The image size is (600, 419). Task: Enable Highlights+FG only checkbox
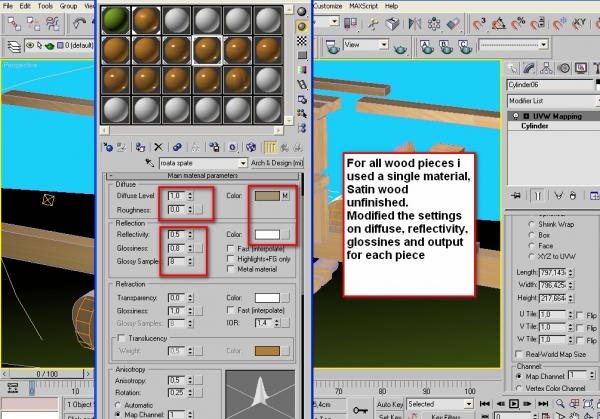(231, 259)
